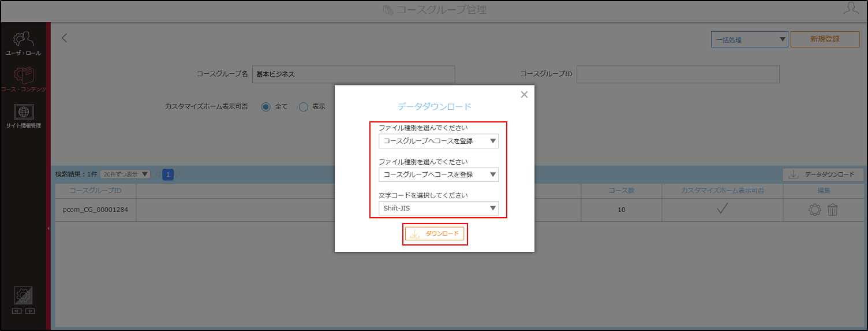The height and width of the screenshot is (331, 868).
Task: Open the ユーザ・ロール sidebar section
Action: [24, 43]
